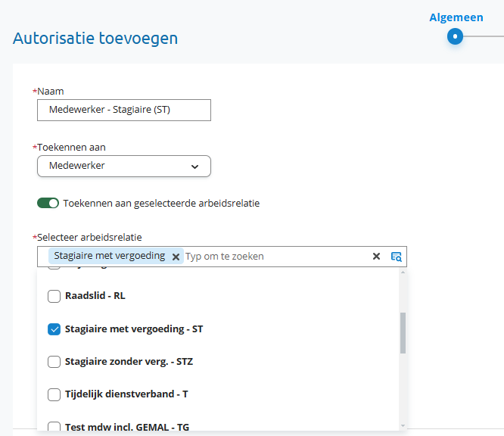Click the Naam input field
This screenshot has width=504, height=436.
(124, 111)
